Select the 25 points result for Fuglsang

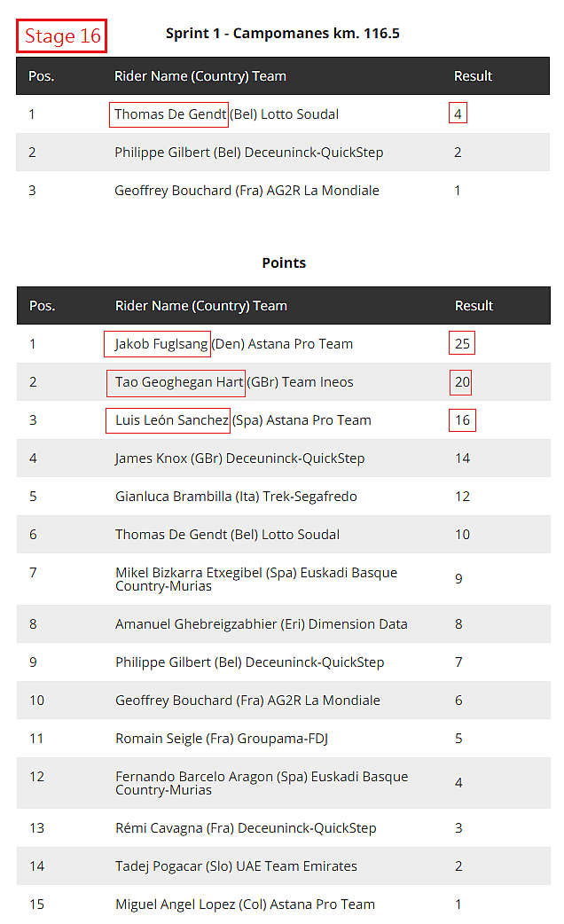[462, 343]
